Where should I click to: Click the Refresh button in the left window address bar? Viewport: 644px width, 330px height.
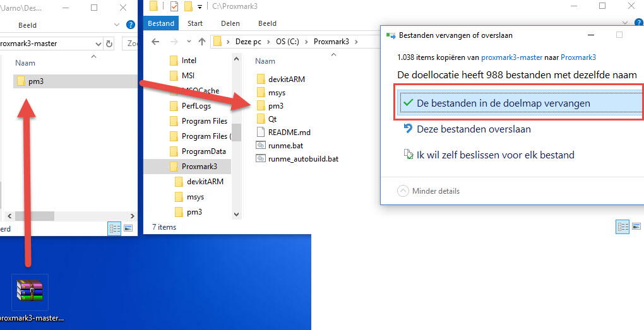tap(109, 44)
